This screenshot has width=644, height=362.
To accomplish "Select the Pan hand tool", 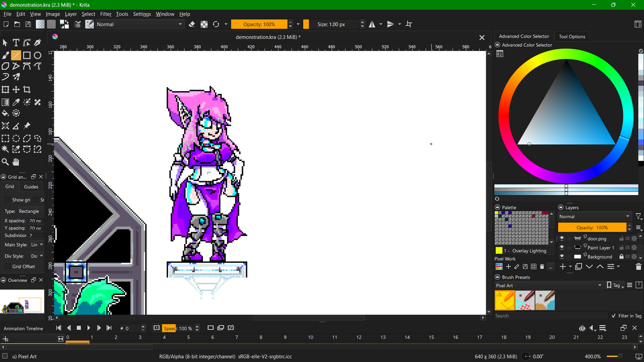I will [16, 161].
